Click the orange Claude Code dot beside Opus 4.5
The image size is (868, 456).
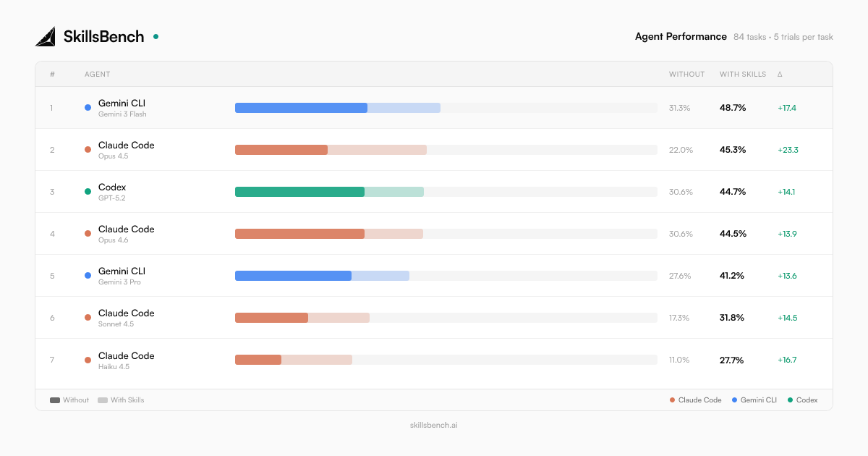pos(88,149)
